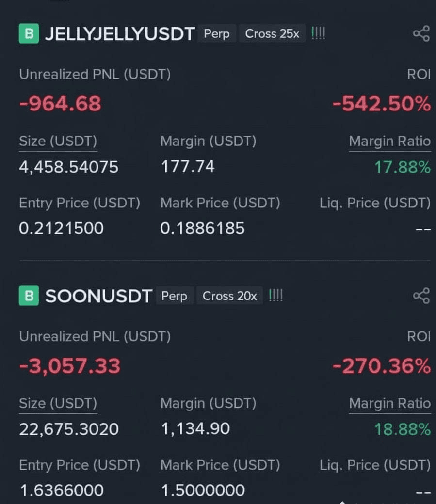Tap the -3,057.33 unrealized PNL value
The height and width of the screenshot is (504, 436).
[x=70, y=366]
